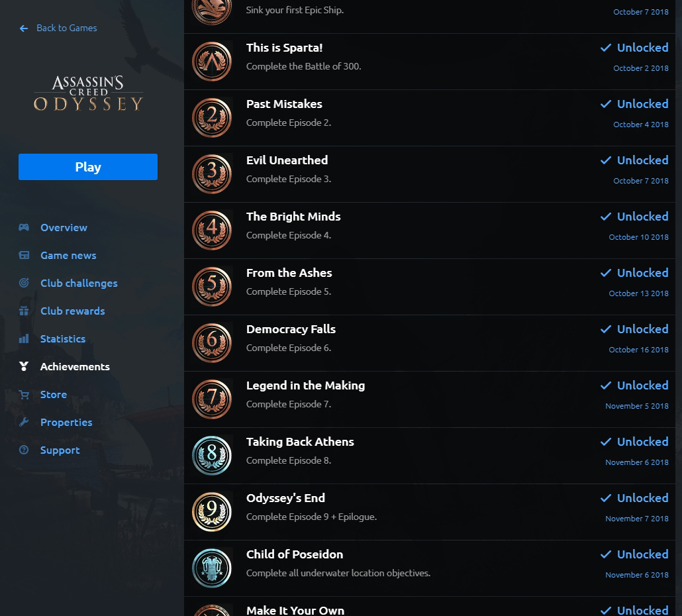The width and height of the screenshot is (682, 616).
Task: Click the October 13 2018 unlock date
Action: coord(638,293)
